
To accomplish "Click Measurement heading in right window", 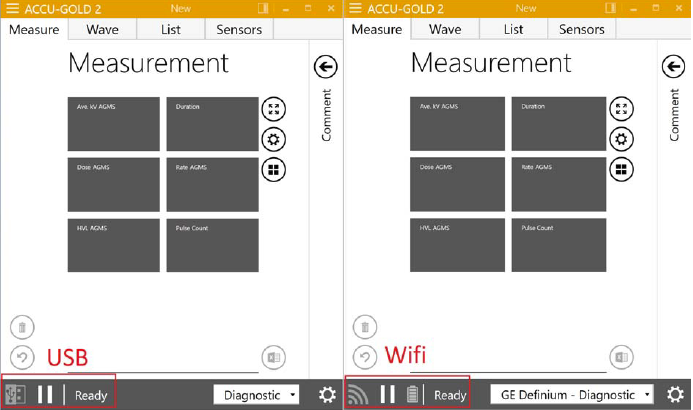I will [x=491, y=63].
